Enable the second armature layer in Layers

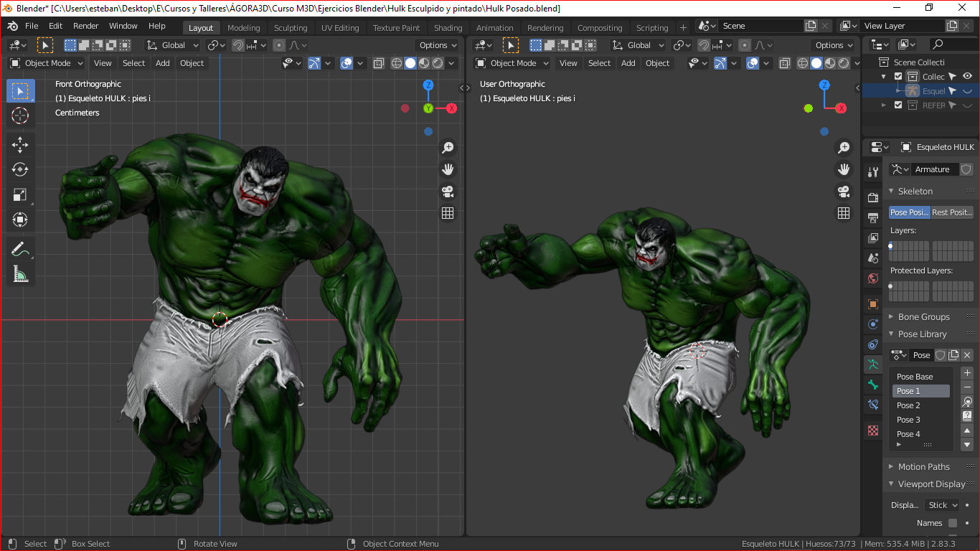[896, 246]
